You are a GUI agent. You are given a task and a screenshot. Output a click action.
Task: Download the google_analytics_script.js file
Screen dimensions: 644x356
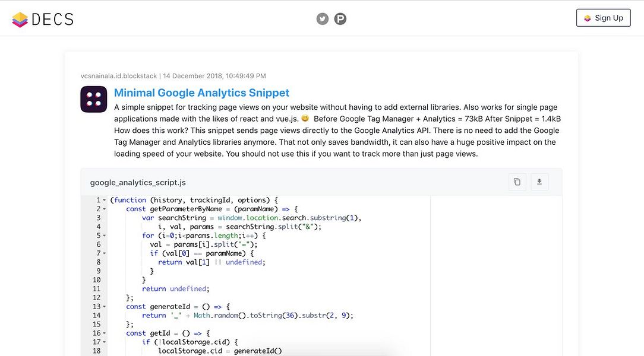539,182
